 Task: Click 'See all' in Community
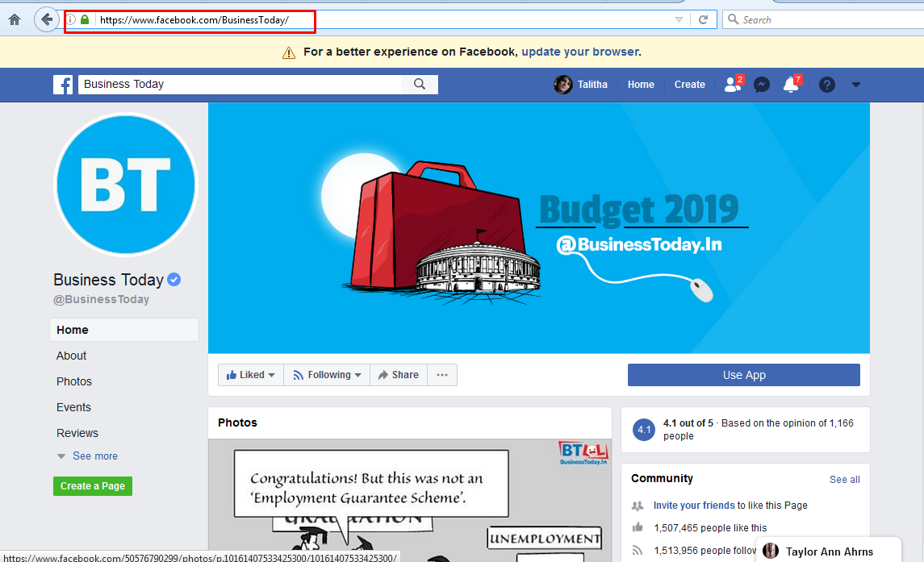844,480
